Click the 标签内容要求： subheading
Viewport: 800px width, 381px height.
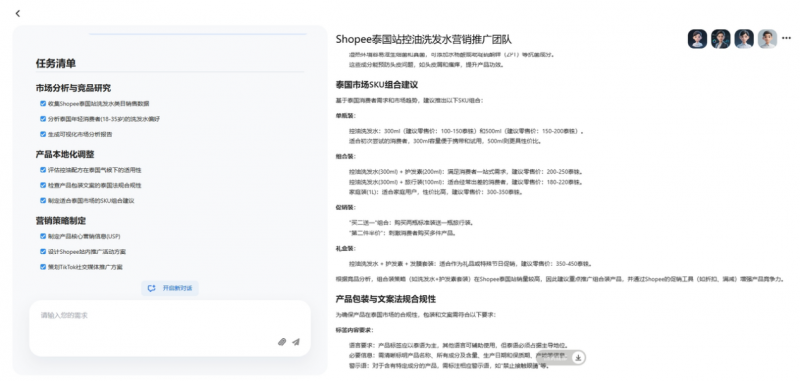354,330
